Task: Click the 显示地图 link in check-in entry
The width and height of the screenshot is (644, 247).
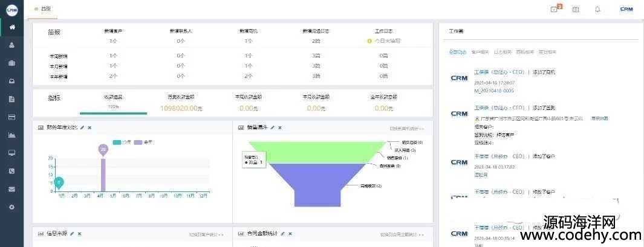Action: tap(599, 118)
